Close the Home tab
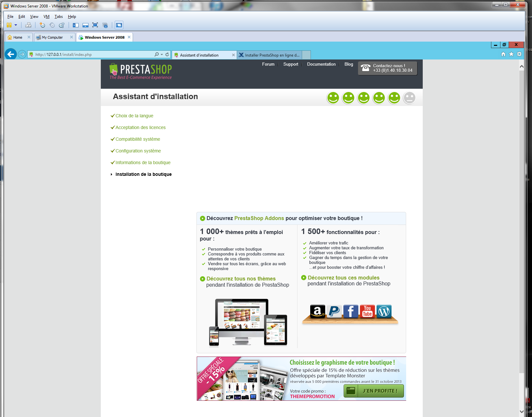Image resolution: width=532 pixels, height=417 pixels. coord(29,37)
